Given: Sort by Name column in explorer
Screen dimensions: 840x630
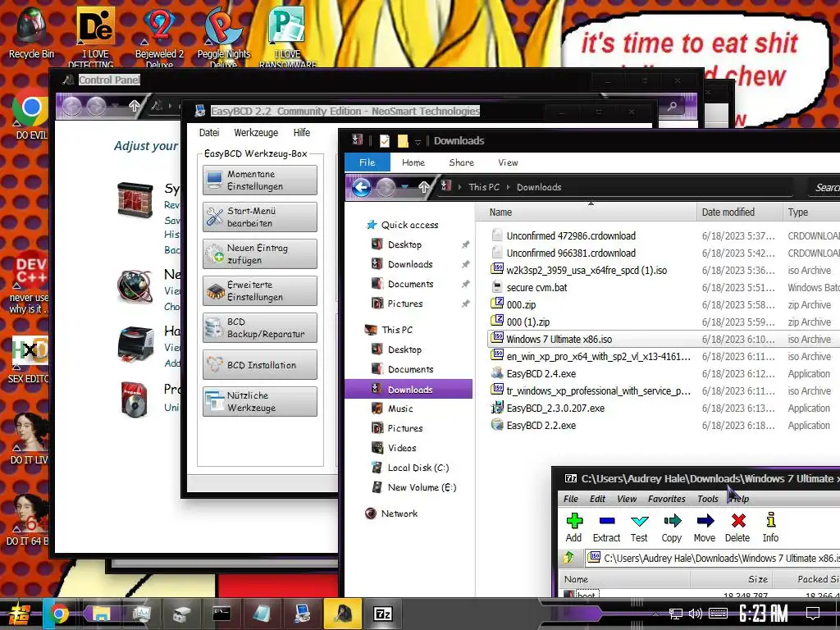Looking at the screenshot, I should coord(587,212).
